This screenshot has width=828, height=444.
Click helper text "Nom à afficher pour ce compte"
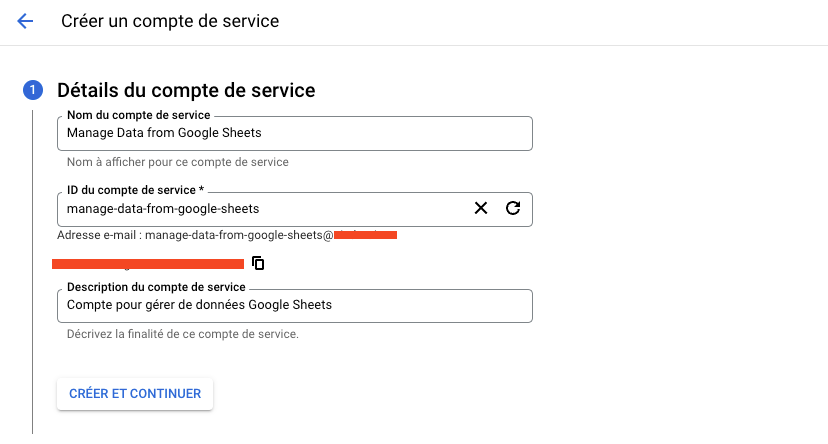point(177,162)
